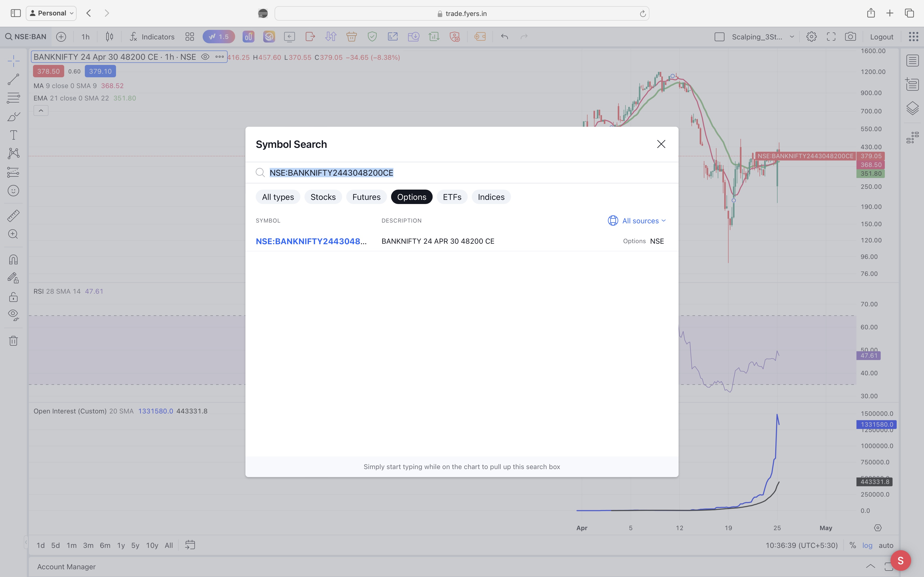Click the undo arrow in toolbar
Viewport: 924px width, 577px height.
coord(504,37)
